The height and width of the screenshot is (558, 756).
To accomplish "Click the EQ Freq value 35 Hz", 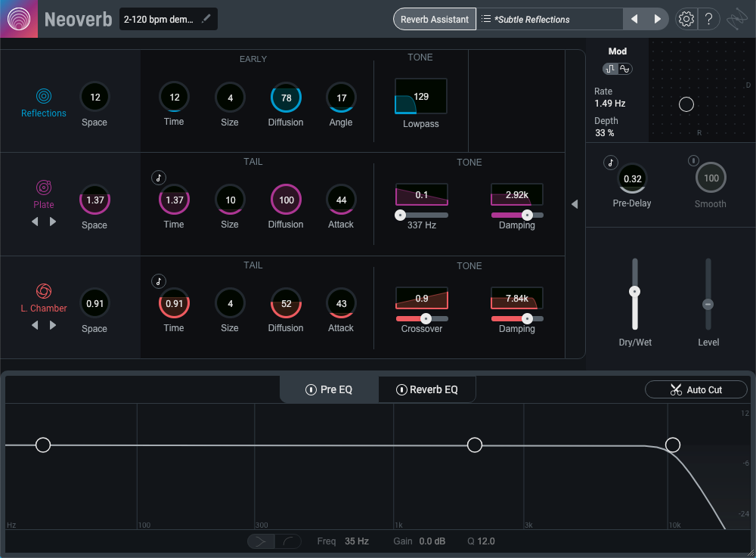I will click(357, 541).
